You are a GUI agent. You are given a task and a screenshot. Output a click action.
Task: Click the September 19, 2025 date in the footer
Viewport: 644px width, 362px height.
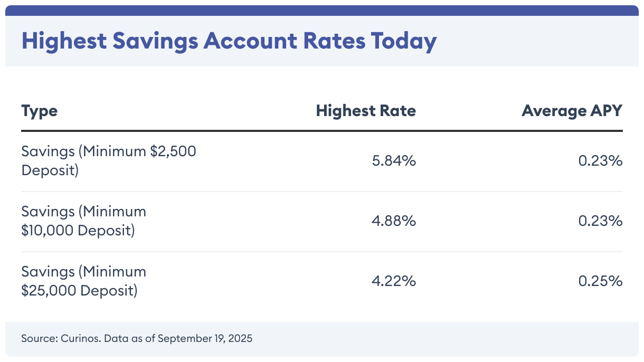205,338
